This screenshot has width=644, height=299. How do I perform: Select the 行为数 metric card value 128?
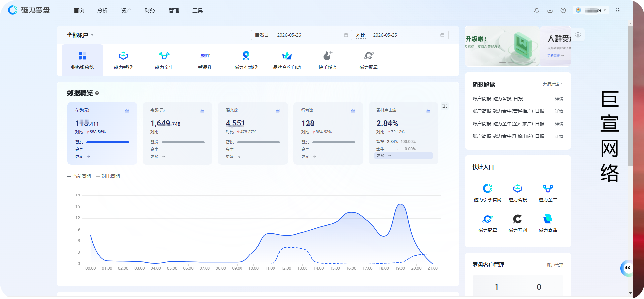tap(308, 123)
